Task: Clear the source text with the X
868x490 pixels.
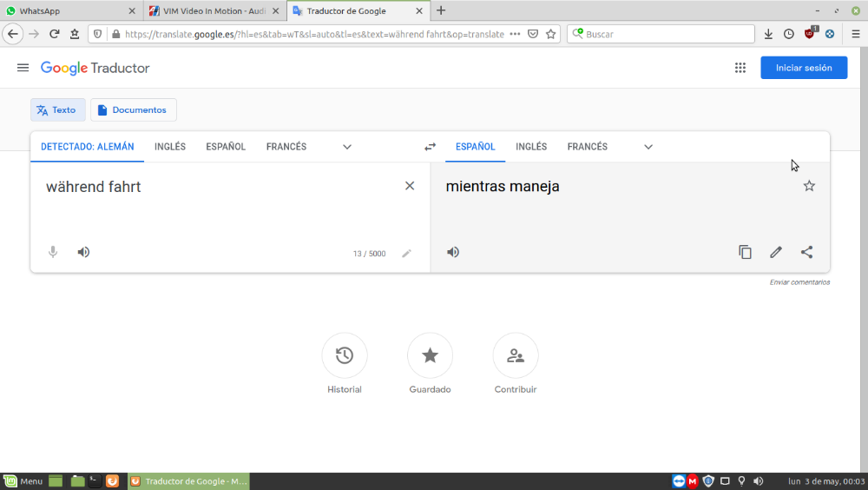Action: 410,186
